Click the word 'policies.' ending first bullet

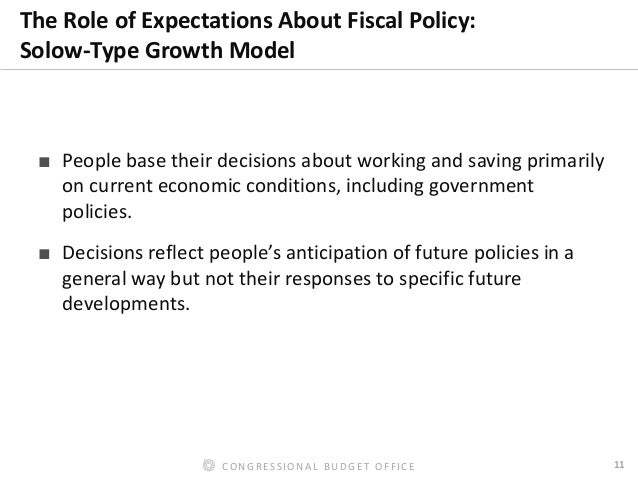coord(97,212)
